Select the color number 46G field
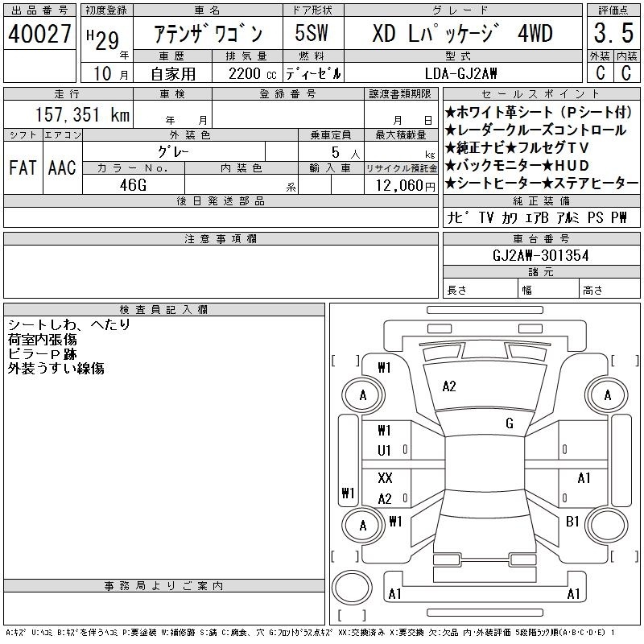The width and height of the screenshot is (644, 644). click(133, 184)
